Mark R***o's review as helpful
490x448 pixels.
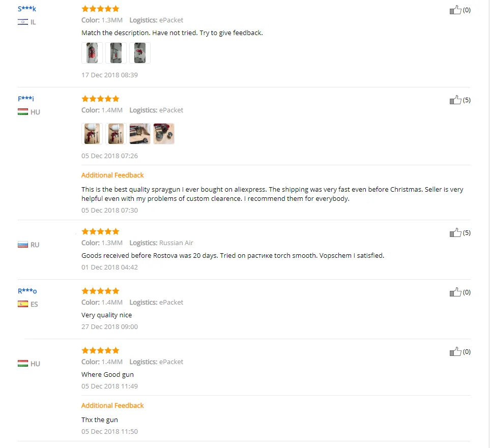pyautogui.click(x=455, y=292)
